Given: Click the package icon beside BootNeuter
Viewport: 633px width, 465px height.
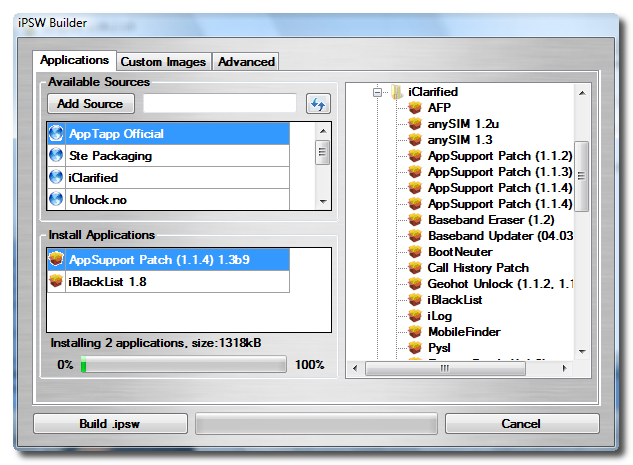Looking at the screenshot, I should 415,251.
